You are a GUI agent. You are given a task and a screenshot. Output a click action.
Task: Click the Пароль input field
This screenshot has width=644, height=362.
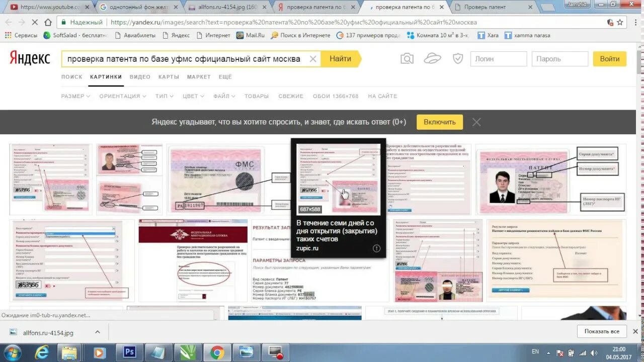[560, 59]
